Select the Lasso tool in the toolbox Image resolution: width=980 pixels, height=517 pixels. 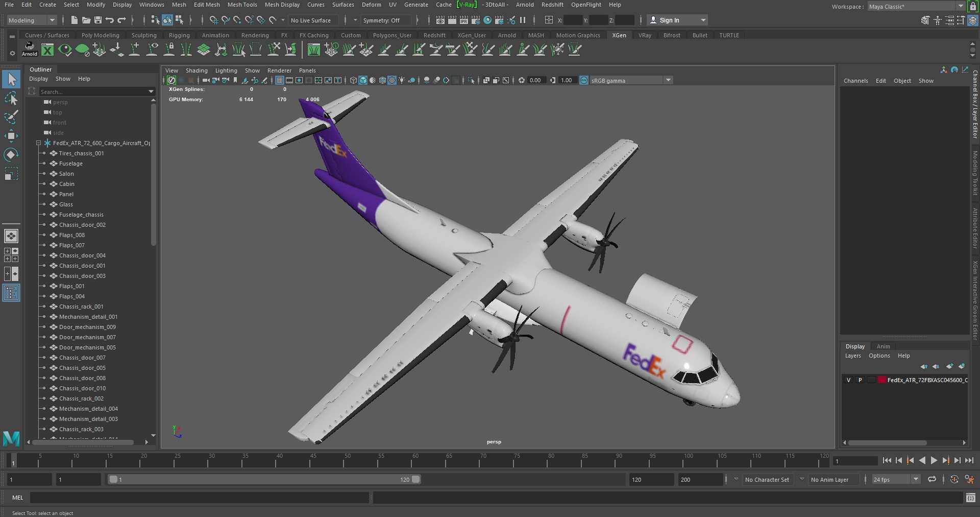11,98
